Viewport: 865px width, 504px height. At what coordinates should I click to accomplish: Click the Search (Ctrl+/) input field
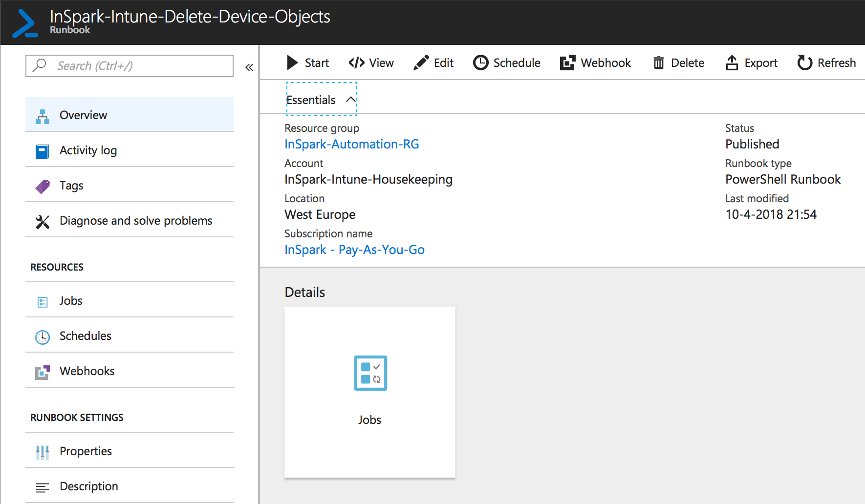130,66
